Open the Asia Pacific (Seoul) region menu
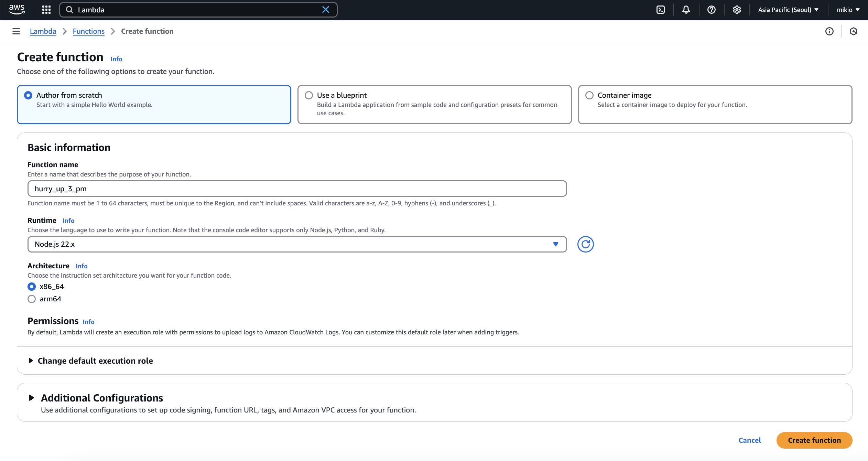The width and height of the screenshot is (868, 461). 788,10
